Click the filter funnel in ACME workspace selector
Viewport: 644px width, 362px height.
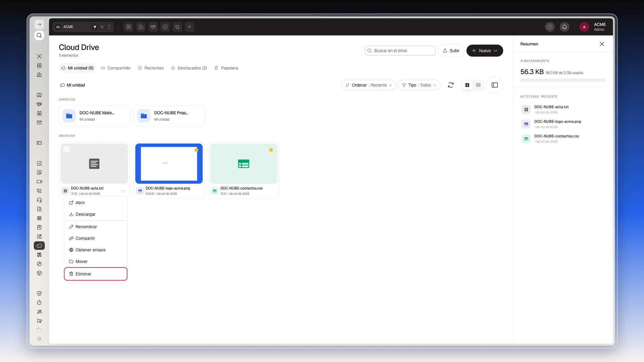tap(95, 27)
